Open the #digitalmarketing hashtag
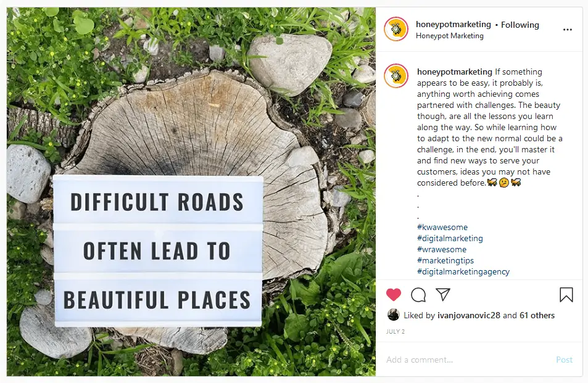588x383 pixels. [x=450, y=238]
